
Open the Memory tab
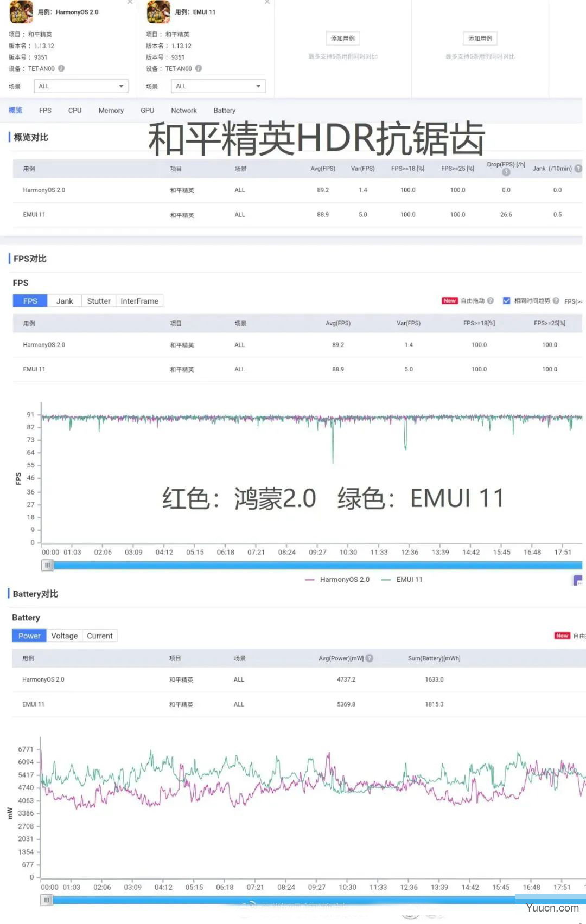111,110
